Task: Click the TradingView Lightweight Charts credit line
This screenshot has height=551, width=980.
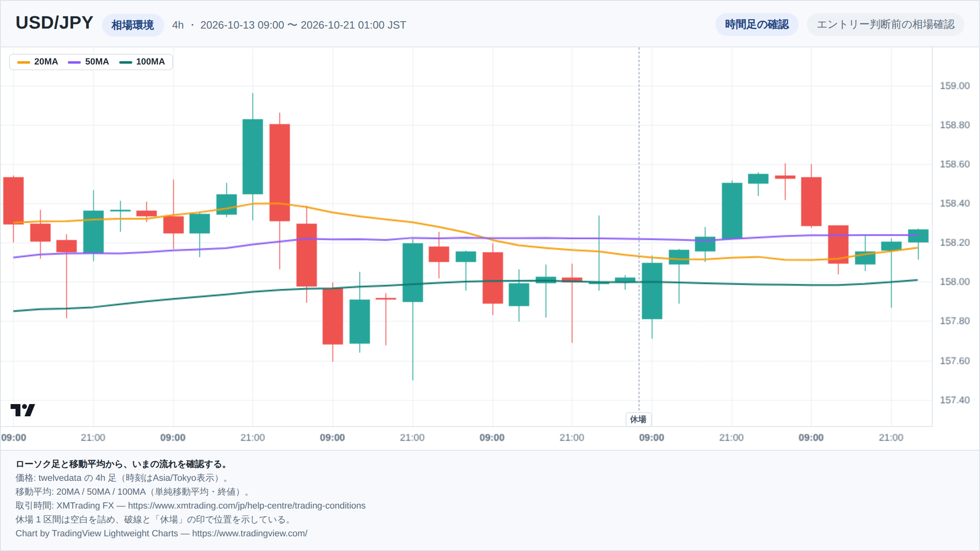Action: click(x=161, y=533)
